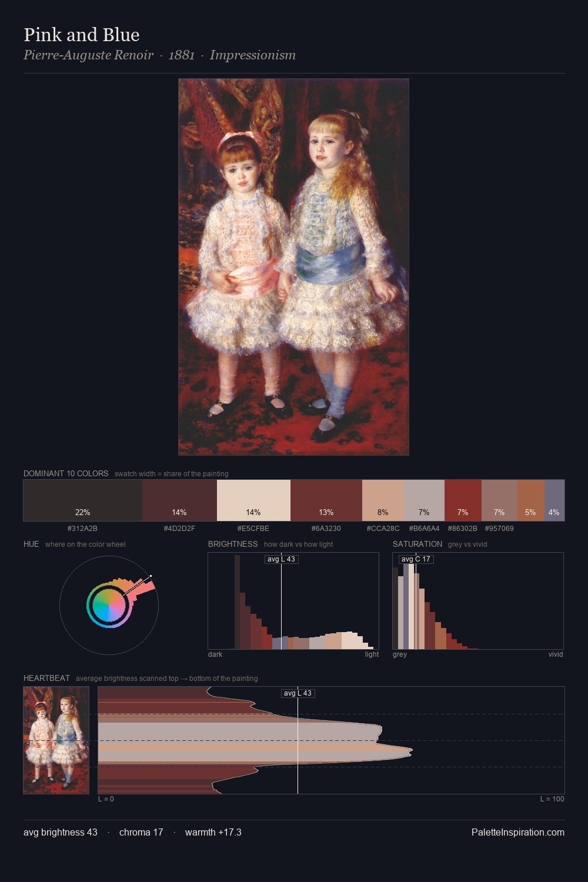Click the 'L = 0' axis label
Viewport: 588px width, 882px height.
point(106,799)
